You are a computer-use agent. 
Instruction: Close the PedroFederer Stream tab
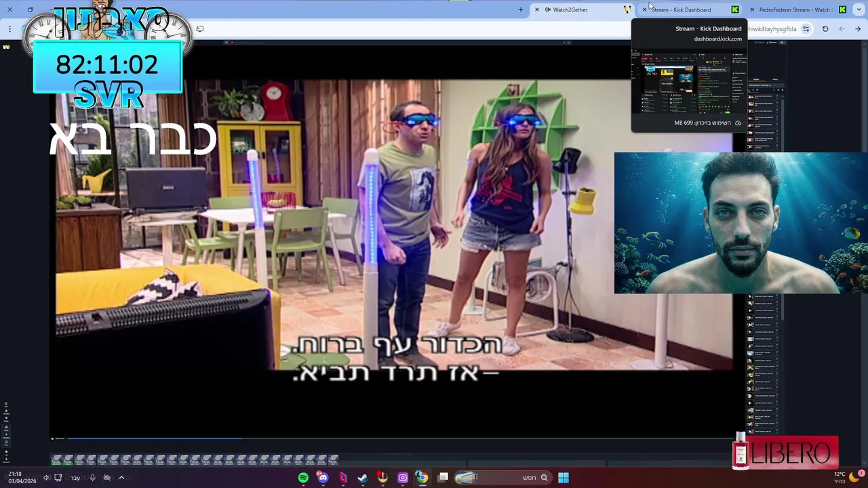tap(752, 9)
